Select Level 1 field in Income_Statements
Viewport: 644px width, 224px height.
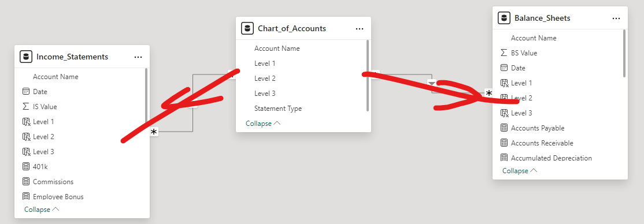[x=43, y=122]
